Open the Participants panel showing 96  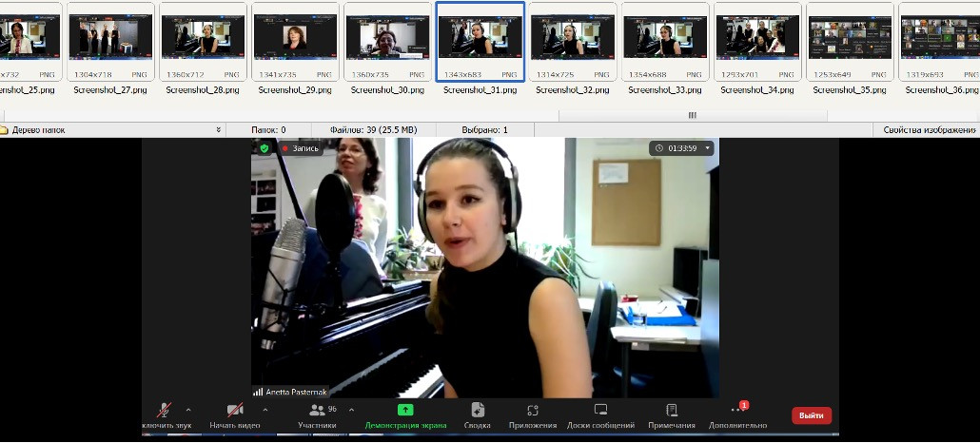click(x=318, y=410)
